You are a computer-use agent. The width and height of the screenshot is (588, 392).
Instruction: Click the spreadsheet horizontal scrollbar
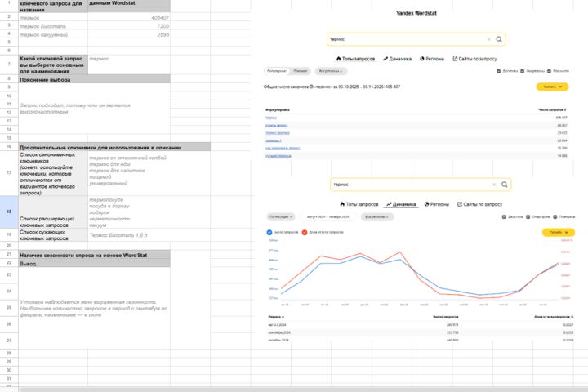pyautogui.click(x=303, y=390)
